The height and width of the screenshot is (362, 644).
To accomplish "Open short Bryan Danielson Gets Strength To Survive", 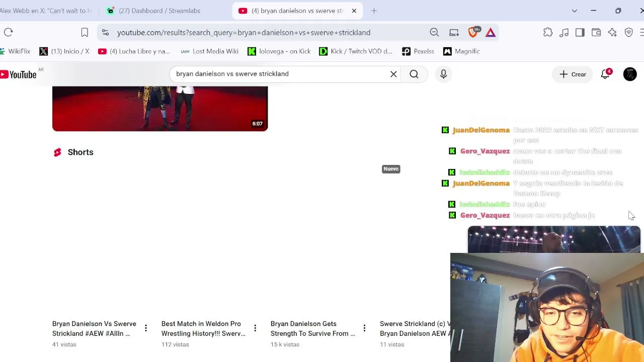I will click(312, 329).
